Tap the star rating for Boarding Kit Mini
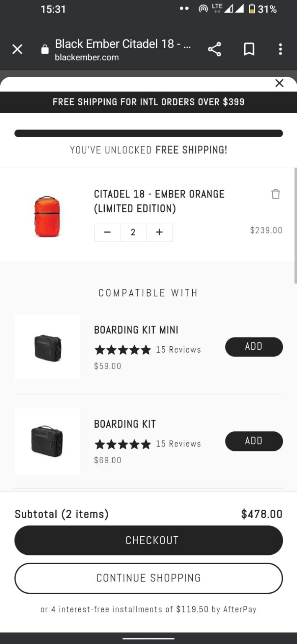 (x=122, y=349)
